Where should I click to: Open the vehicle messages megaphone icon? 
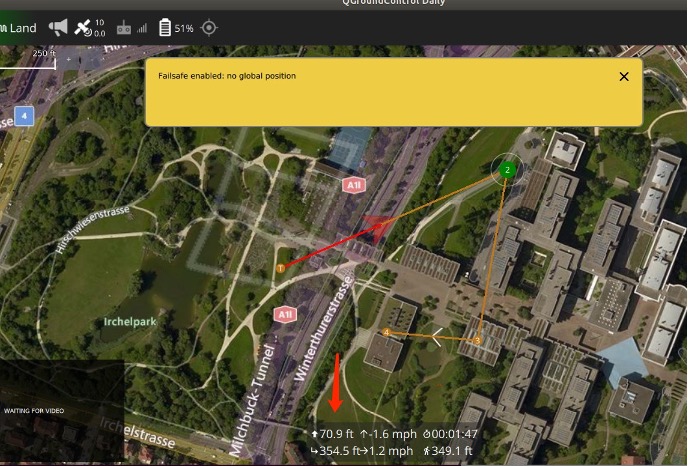coord(59,28)
